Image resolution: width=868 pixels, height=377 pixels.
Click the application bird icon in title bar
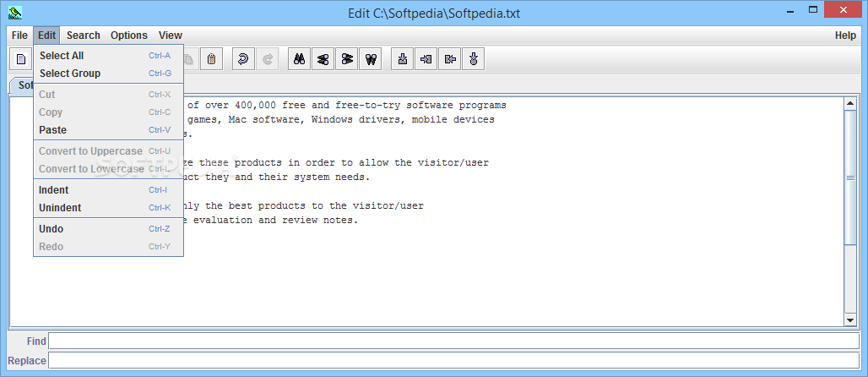(15, 12)
